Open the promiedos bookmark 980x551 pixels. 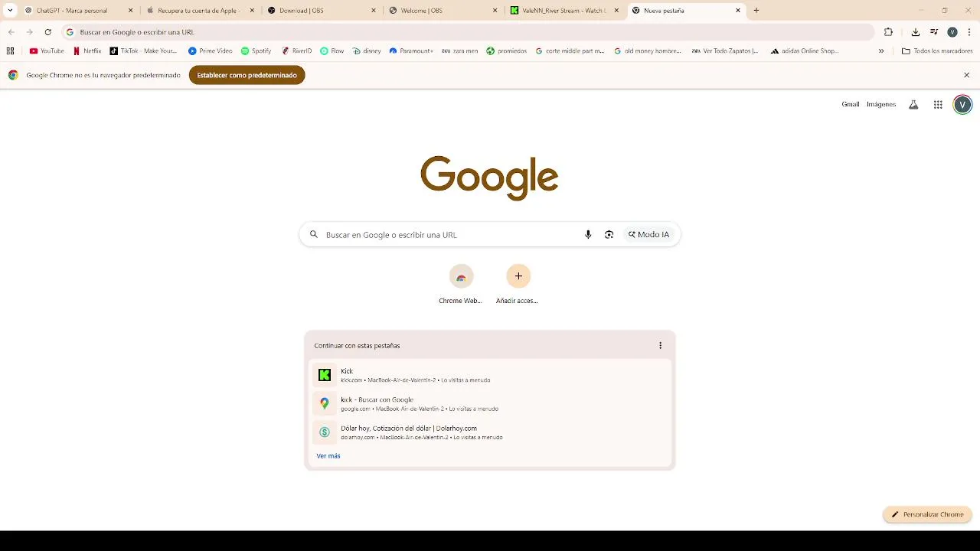506,51
